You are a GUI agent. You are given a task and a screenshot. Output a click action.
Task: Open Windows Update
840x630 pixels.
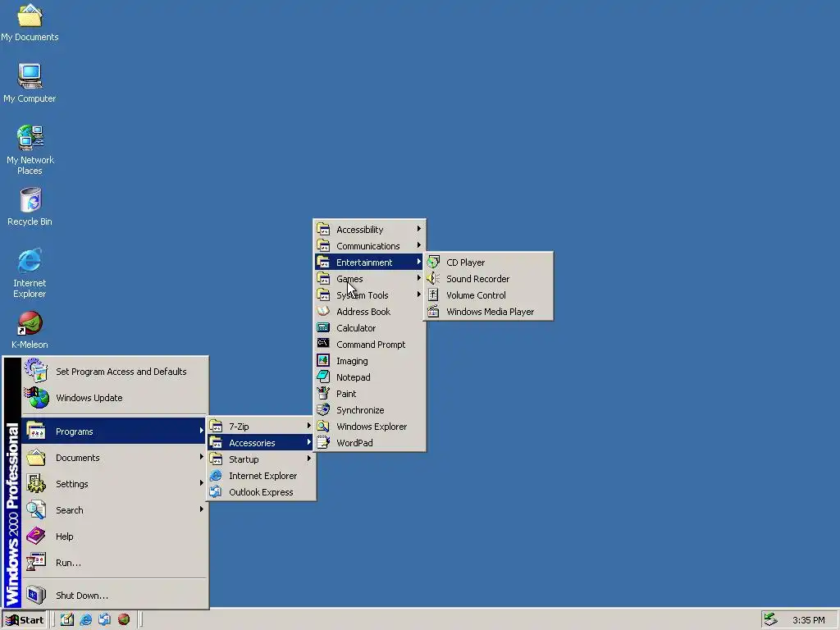coord(114,398)
